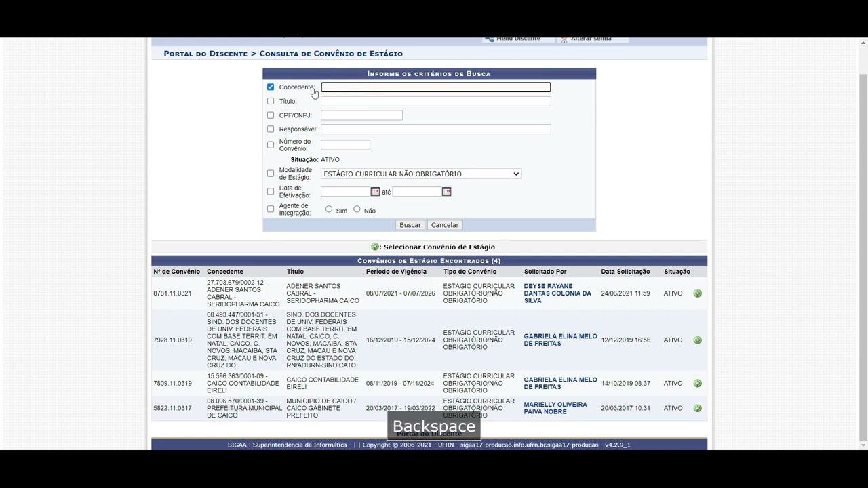Click título 'CAICO CONTABILIDADE EIRELI'

click(322, 384)
